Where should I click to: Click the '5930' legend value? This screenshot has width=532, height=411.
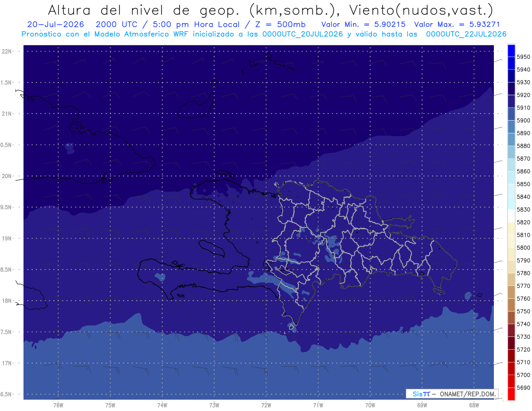pyautogui.click(x=524, y=82)
